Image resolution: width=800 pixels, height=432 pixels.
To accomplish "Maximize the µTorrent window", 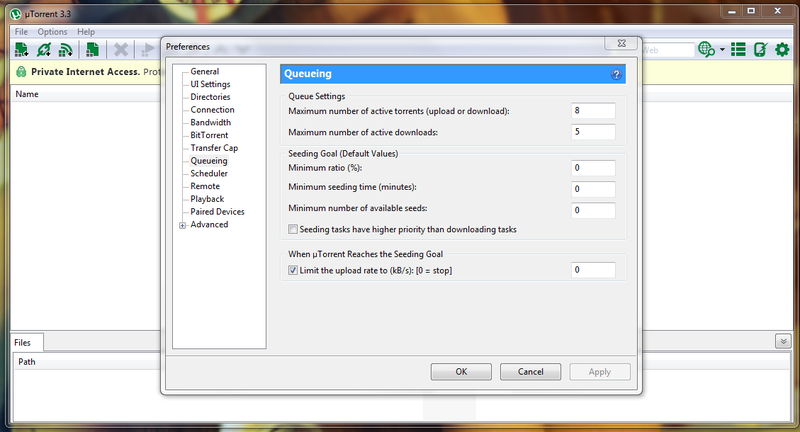I will 751,11.
